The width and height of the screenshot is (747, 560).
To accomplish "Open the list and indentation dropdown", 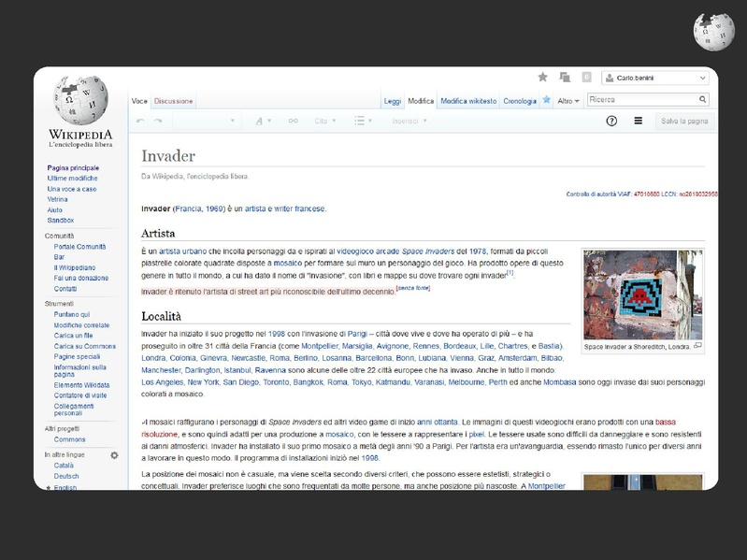I will [x=363, y=121].
